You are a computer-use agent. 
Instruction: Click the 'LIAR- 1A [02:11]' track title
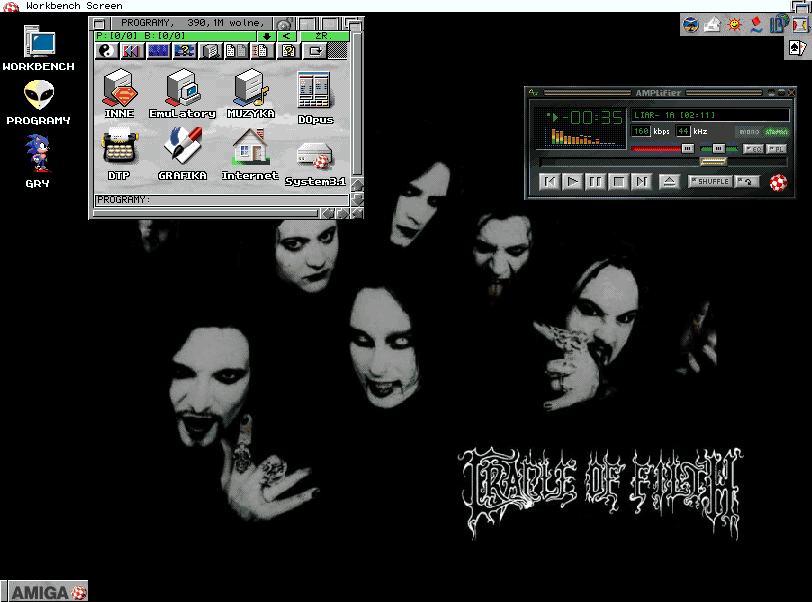(x=674, y=115)
